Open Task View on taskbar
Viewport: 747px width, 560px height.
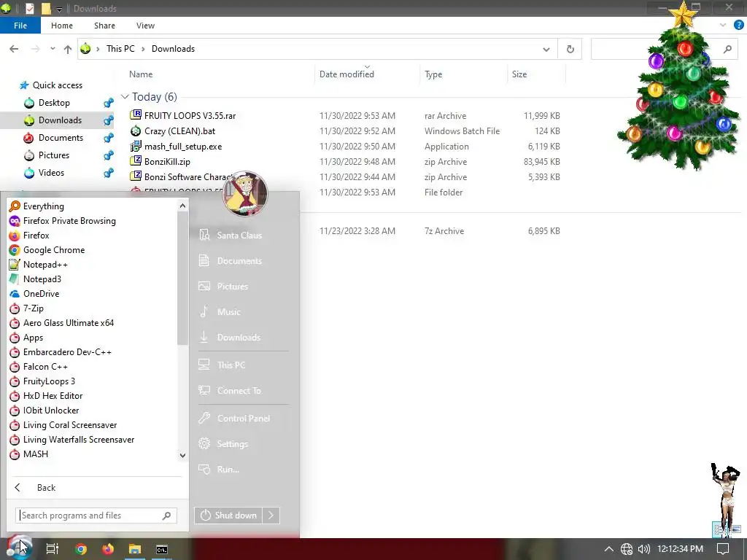pyautogui.click(x=52, y=549)
